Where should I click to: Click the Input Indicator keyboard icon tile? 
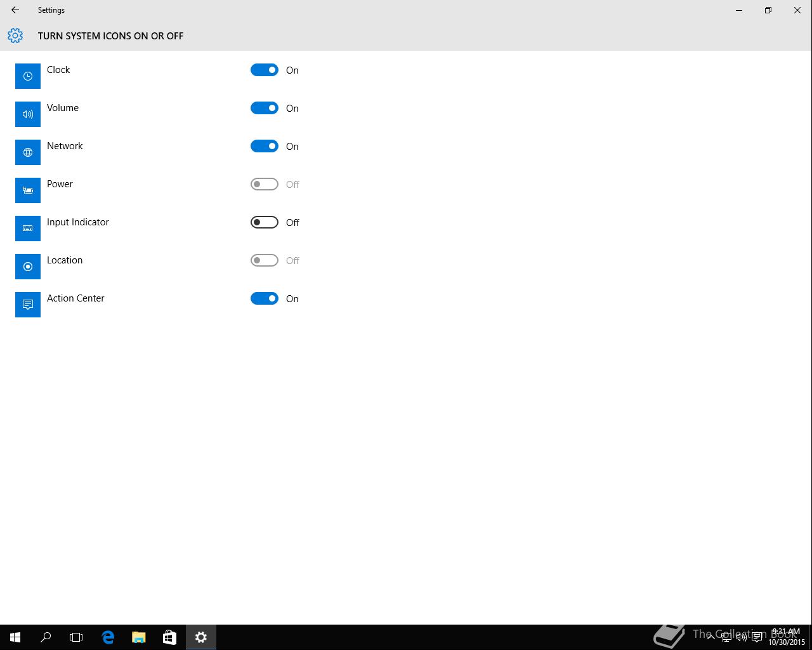(x=28, y=229)
